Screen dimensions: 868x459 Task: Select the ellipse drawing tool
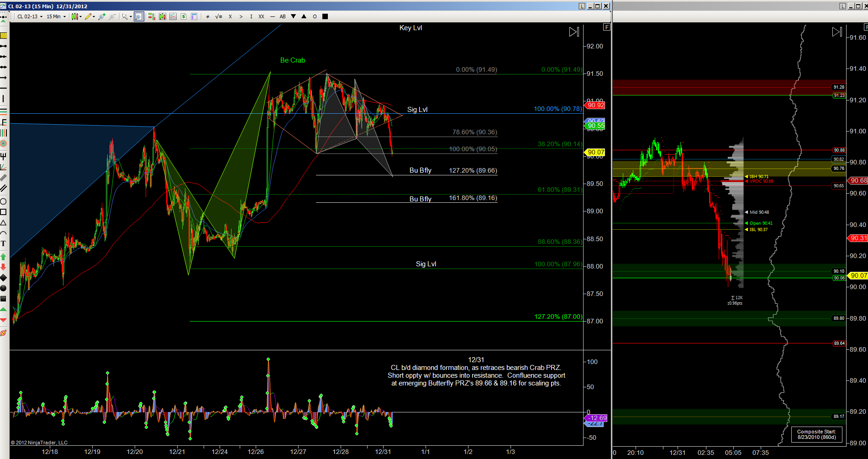[3, 201]
